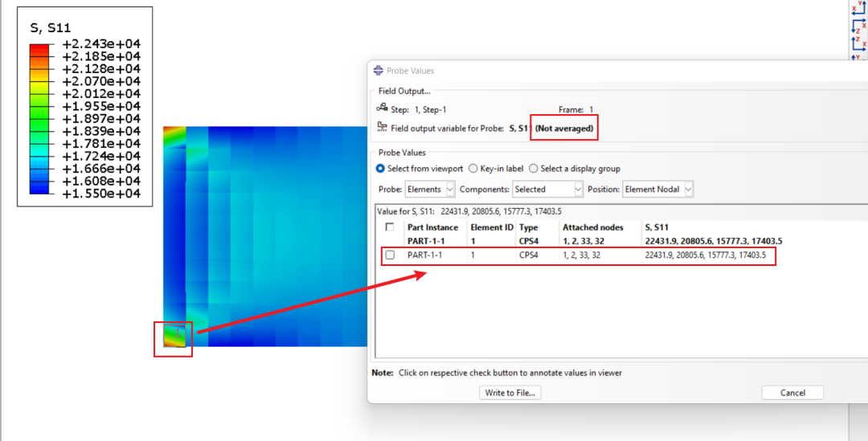Tick the header select-all checkbox
The height and width of the screenshot is (441, 868).
coord(390,227)
